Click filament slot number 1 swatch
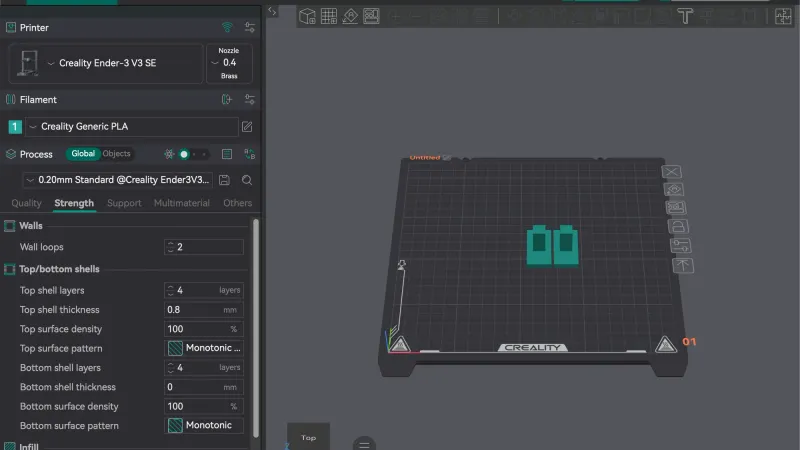Image resolution: width=800 pixels, height=450 pixels. (15, 127)
